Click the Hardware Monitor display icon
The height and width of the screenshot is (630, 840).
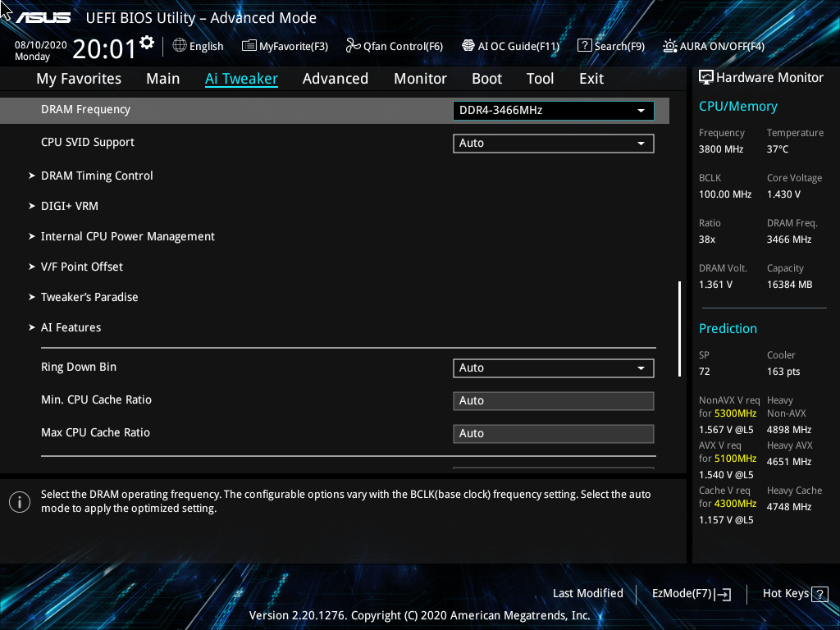click(706, 78)
